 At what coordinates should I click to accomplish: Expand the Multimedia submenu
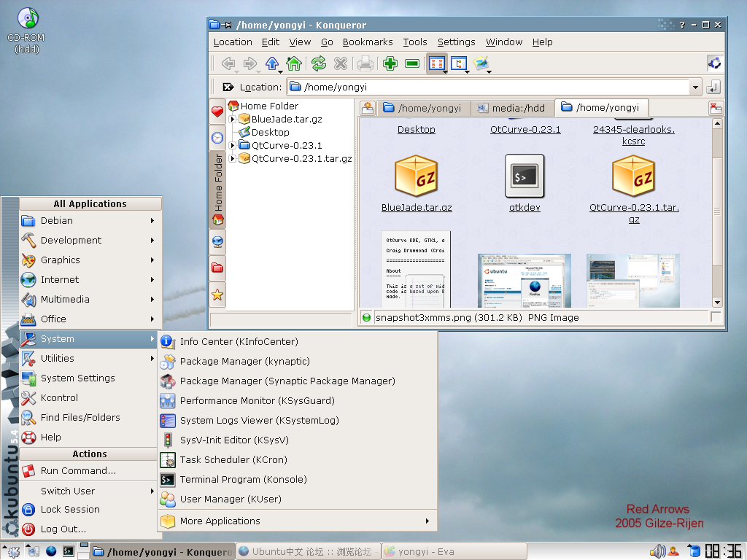(90, 299)
